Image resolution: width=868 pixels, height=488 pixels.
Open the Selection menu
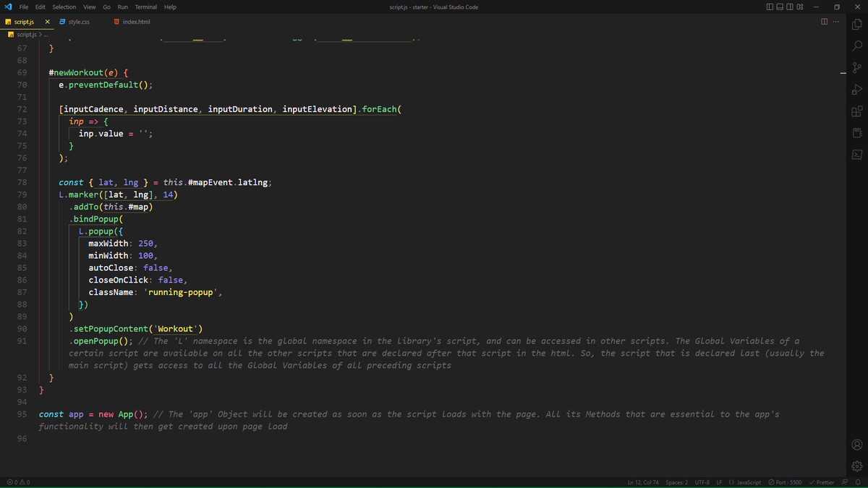pyautogui.click(x=64, y=7)
